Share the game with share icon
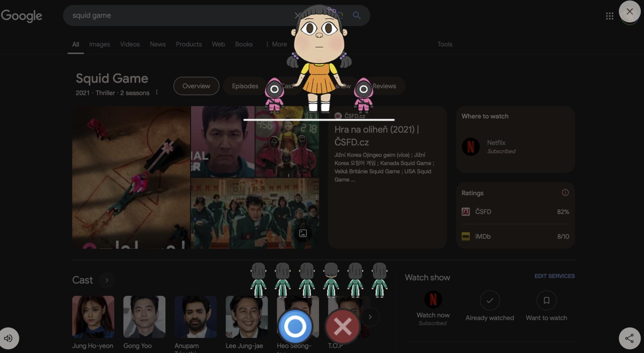Viewport: 644px width, 353px height. tap(629, 338)
